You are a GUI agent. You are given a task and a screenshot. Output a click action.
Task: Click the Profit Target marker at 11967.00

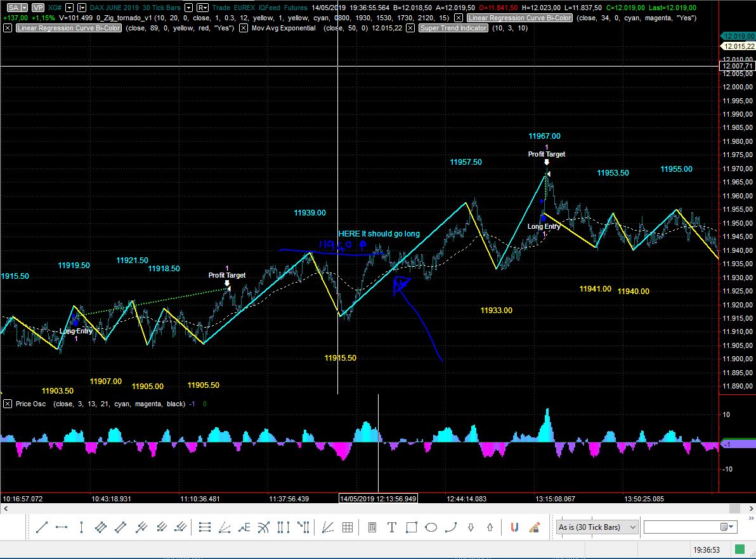click(x=546, y=154)
